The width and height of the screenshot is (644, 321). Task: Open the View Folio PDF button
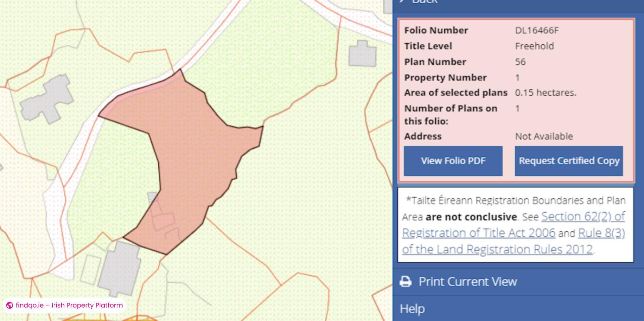[x=453, y=161]
